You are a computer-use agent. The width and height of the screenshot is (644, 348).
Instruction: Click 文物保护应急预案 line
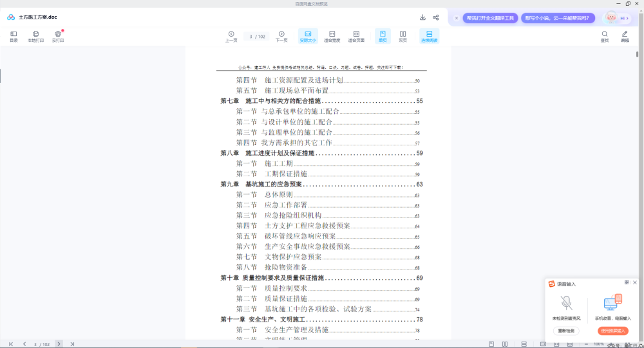tap(328, 257)
